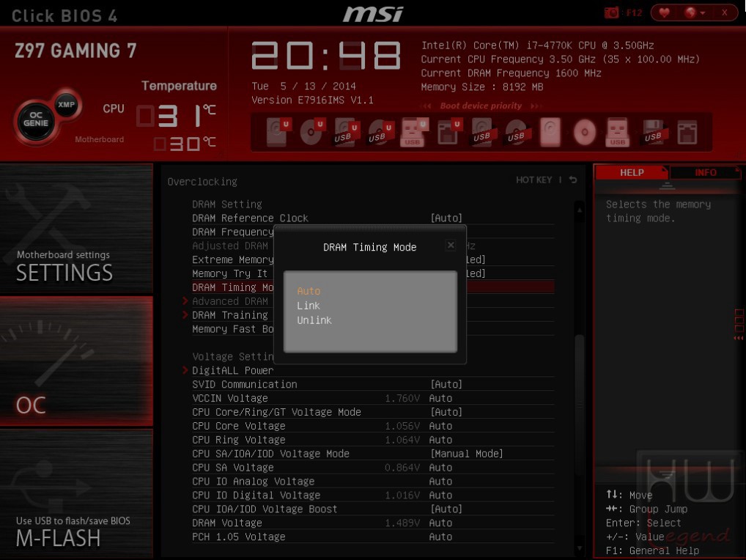Open CPU Core/Ring/GT Voltage Mode dropdown
Screen dimensions: 746x560
(x=446, y=411)
